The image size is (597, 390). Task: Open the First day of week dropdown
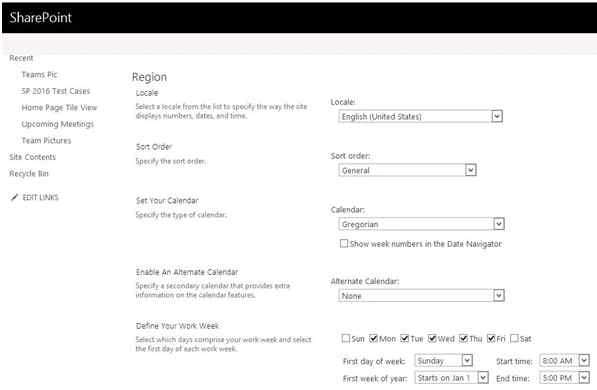[444, 360]
